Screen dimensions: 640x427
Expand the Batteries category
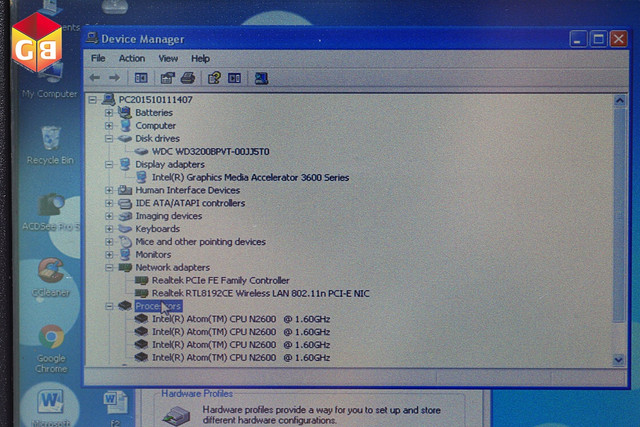point(109,113)
